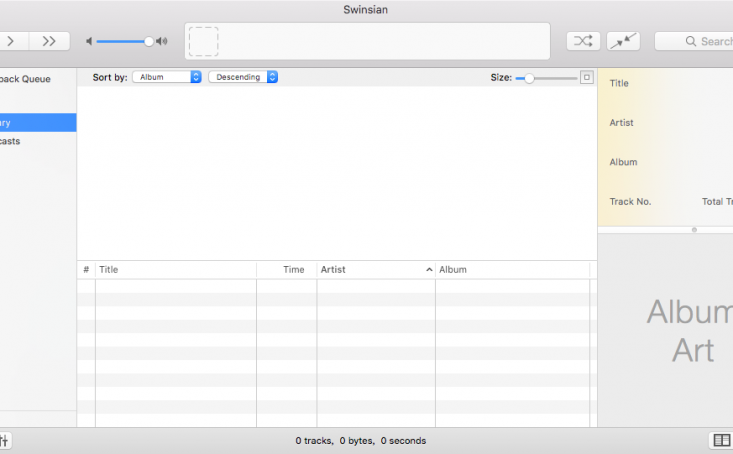Image resolution: width=733 pixels, height=454 pixels.
Task: Sort tracks by the Time column header
Action: pos(287,270)
